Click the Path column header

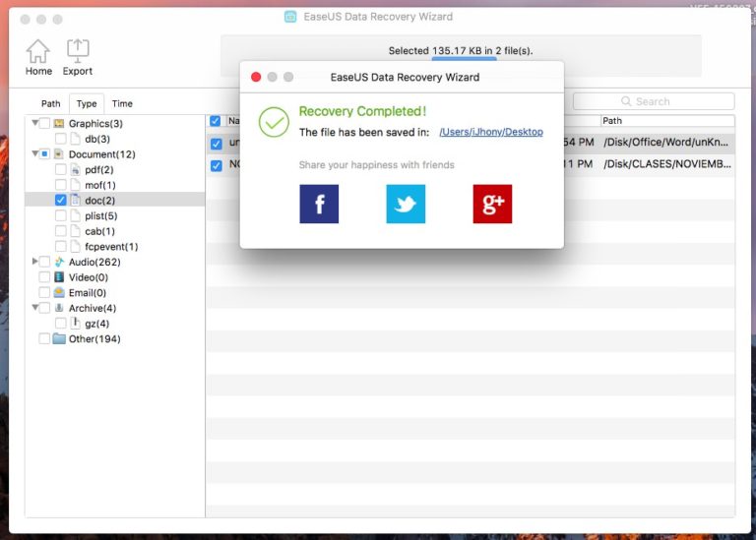[x=666, y=121]
